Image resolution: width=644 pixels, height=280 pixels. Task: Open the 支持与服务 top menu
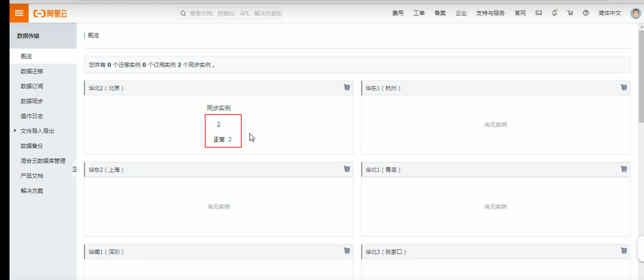click(x=491, y=13)
